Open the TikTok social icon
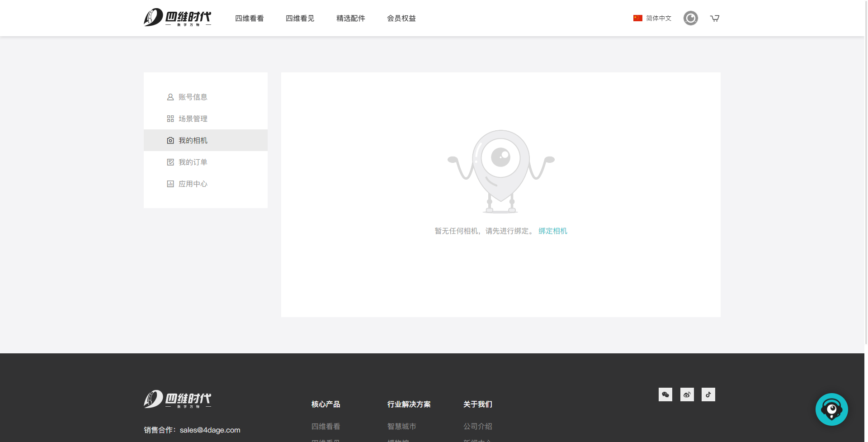The width and height of the screenshot is (868, 442). click(x=708, y=394)
